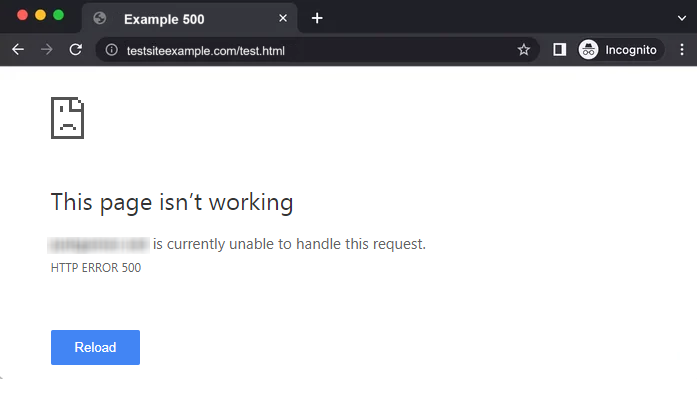Click the blurred hostname in error message

tap(99, 244)
